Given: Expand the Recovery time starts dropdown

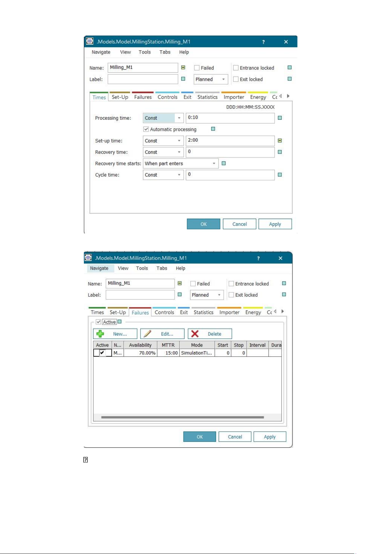Looking at the screenshot, I should coord(214,163).
